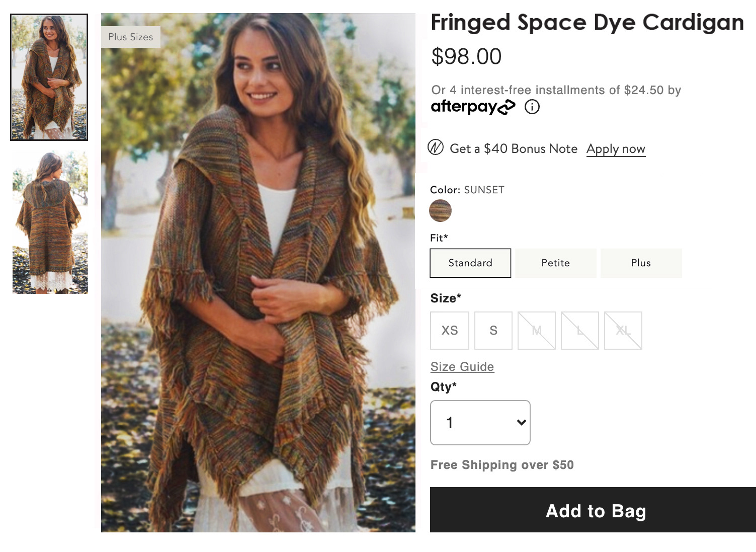This screenshot has width=756, height=552.
Task: View the back-view cardigan thumbnail
Action: [x=50, y=222]
